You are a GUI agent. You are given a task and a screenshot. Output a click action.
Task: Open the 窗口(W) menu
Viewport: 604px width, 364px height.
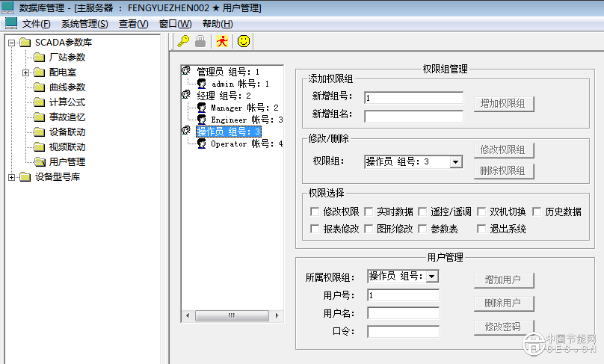tap(175, 24)
